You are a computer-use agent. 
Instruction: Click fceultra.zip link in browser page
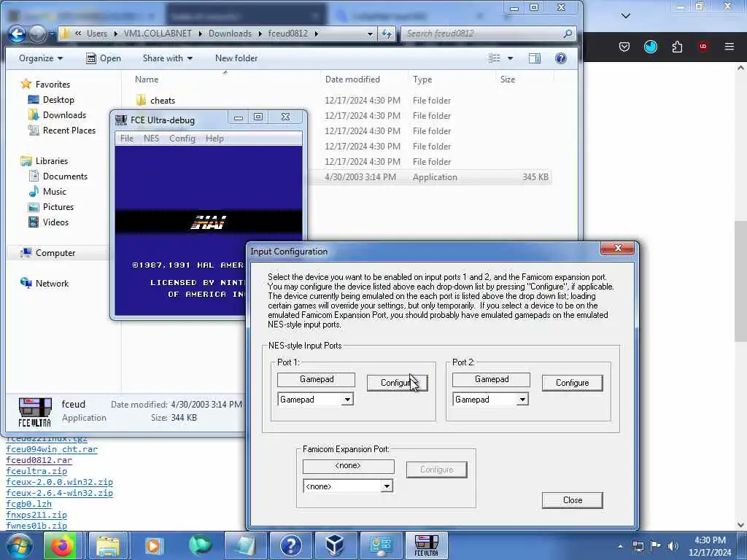pos(36,472)
